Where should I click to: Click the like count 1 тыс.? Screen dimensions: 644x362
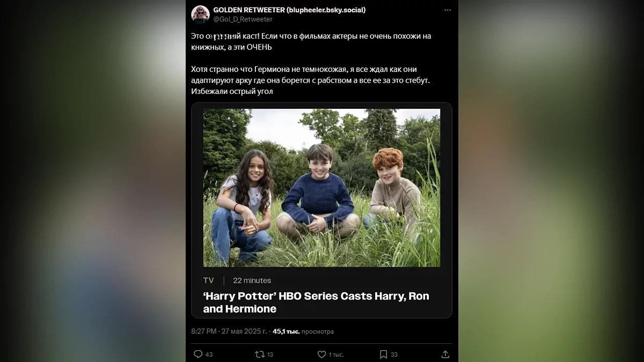336,354
